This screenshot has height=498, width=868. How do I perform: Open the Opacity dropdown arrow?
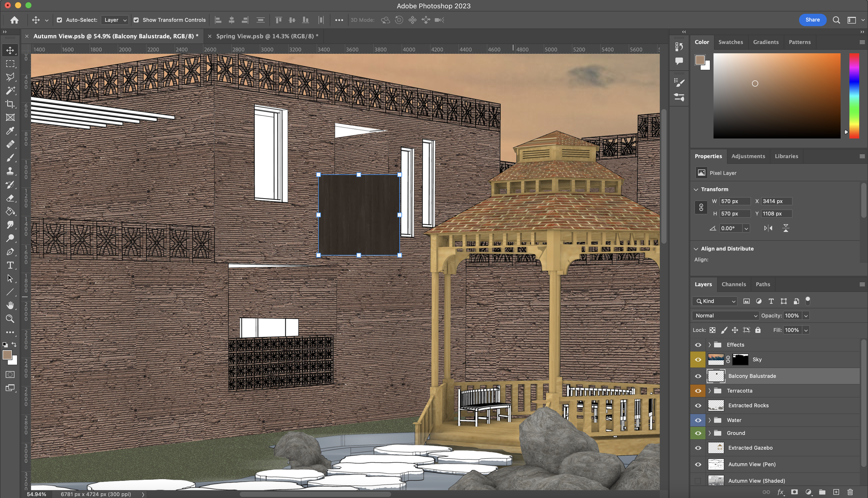point(806,315)
